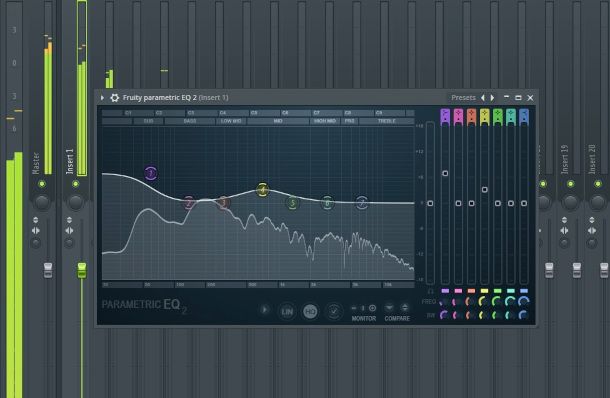Click the Compare swap up-down button
This screenshot has height=398, width=610.
pyautogui.click(x=405, y=308)
